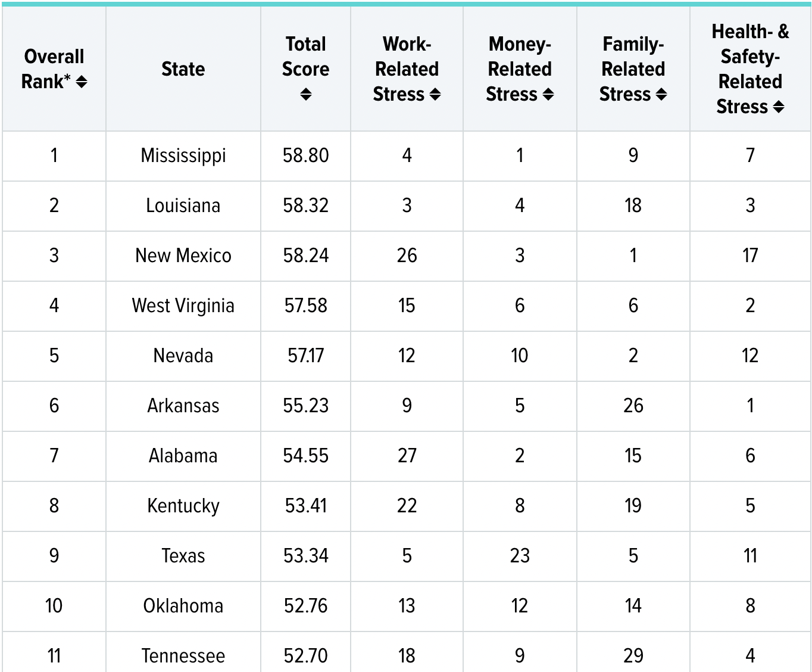Image resolution: width=812 pixels, height=672 pixels.
Task: Click Mississippi's total score 58.80
Action: [x=305, y=155]
